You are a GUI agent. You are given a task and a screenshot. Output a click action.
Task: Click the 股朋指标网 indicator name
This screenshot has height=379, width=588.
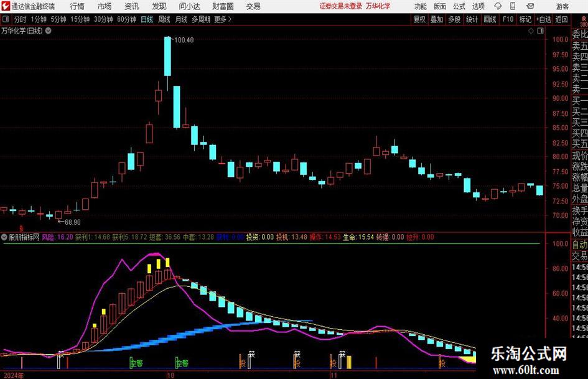click(24, 237)
